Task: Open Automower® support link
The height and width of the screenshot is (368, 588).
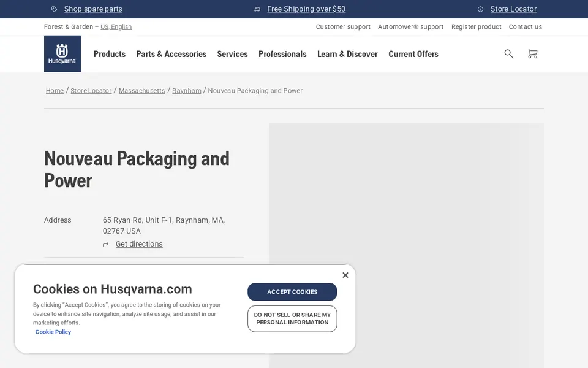Action: (x=410, y=26)
